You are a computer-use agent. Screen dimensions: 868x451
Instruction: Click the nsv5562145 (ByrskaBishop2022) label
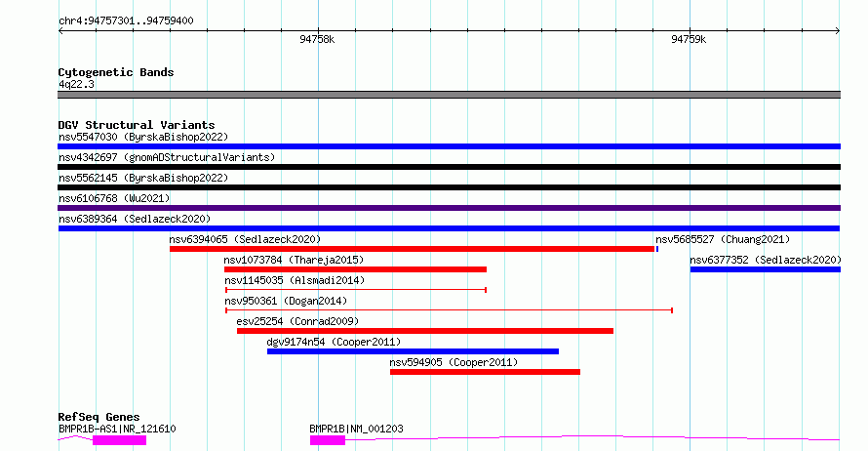143,178
